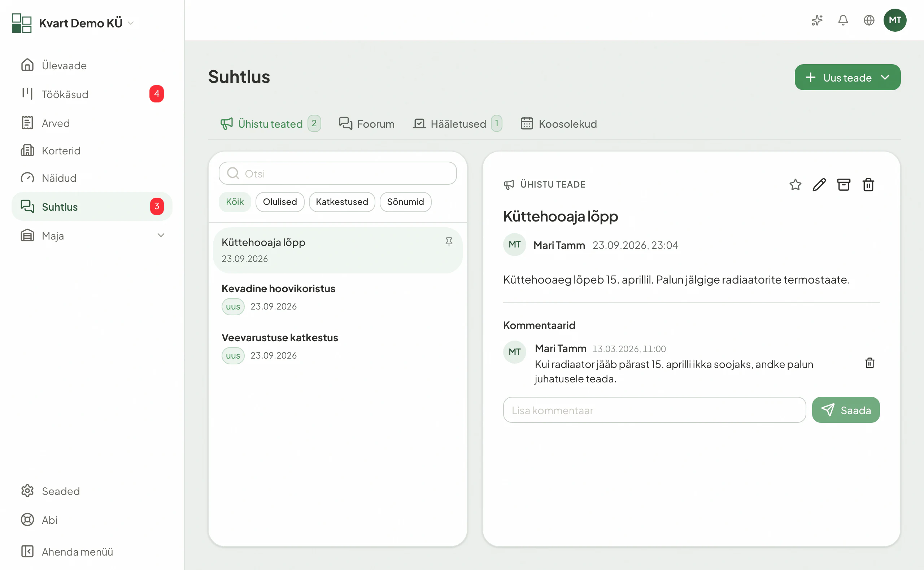The width and height of the screenshot is (924, 570).
Task: Switch to Foorum tab
Action: coord(367,124)
